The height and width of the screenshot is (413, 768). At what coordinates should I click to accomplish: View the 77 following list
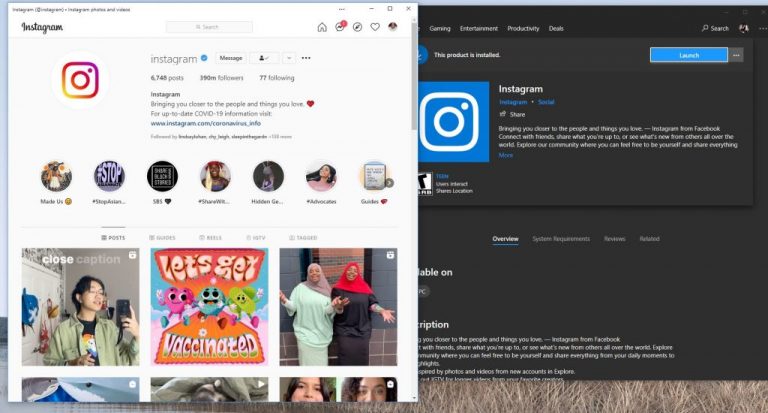(x=277, y=78)
